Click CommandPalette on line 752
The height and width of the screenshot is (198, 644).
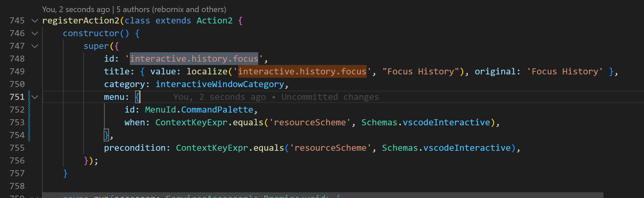point(217,110)
